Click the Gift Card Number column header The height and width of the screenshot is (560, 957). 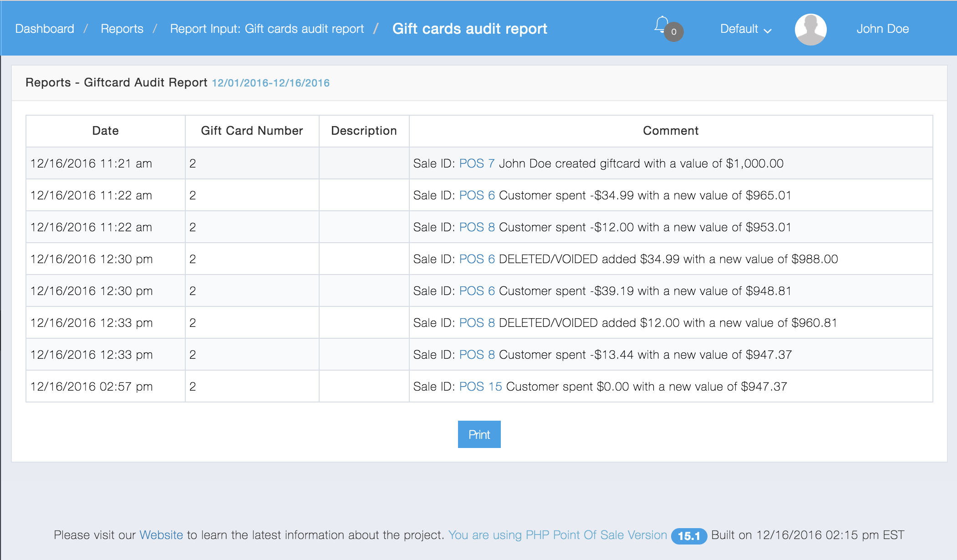(x=252, y=131)
